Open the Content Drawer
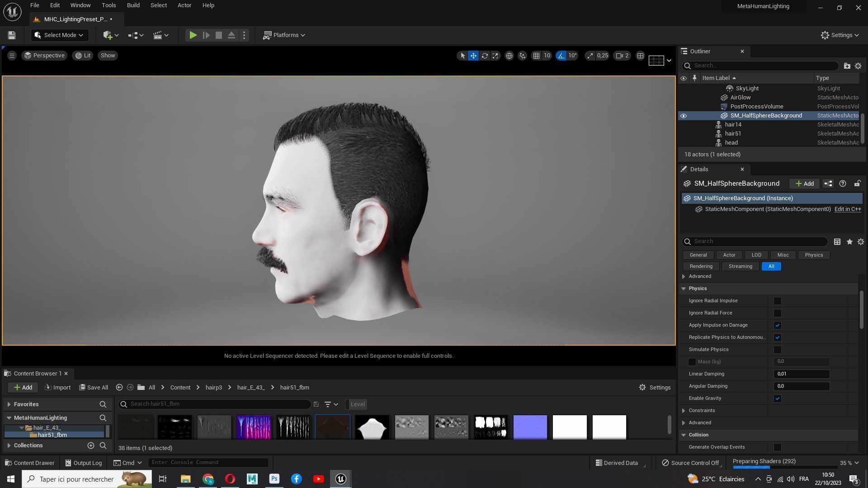This screenshot has height=488, width=868. 29,463
